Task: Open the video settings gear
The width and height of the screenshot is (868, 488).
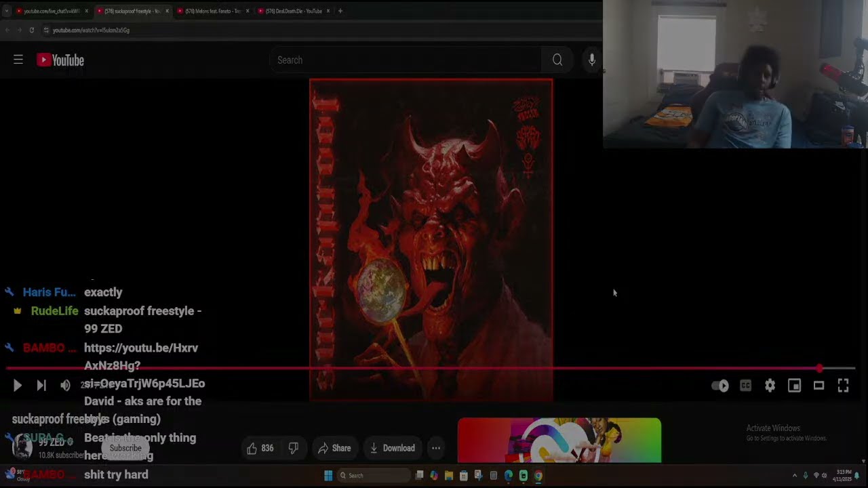Action: pyautogui.click(x=770, y=386)
